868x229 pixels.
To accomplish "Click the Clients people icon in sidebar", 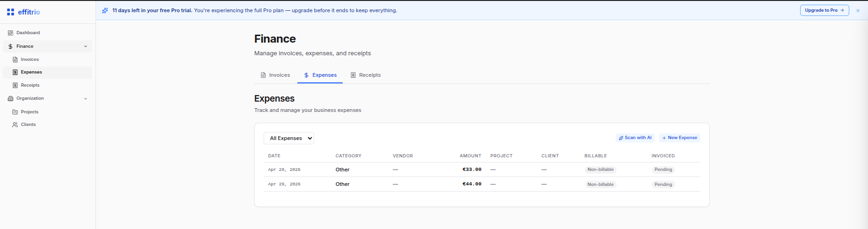I will pos(15,125).
